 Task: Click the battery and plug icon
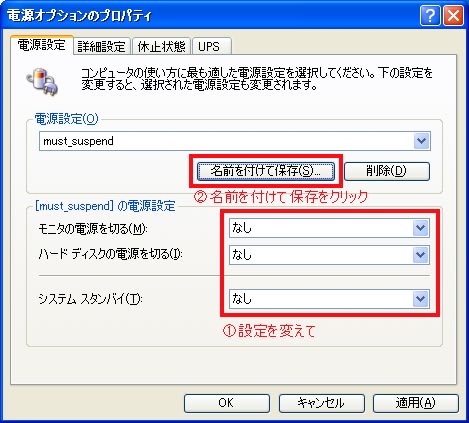tap(42, 81)
